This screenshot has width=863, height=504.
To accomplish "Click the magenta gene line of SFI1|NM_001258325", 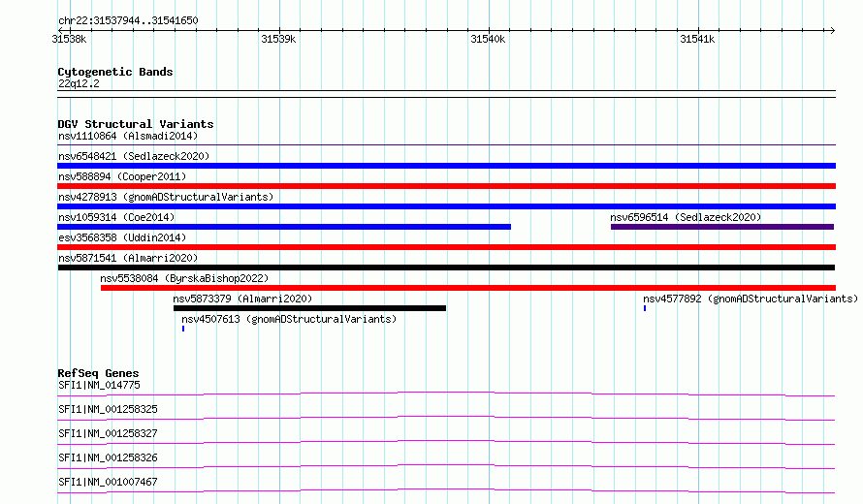I will click(x=446, y=418).
